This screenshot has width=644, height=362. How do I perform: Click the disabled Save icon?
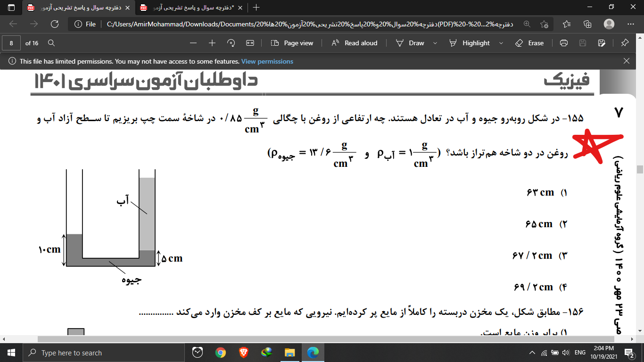coord(583,43)
